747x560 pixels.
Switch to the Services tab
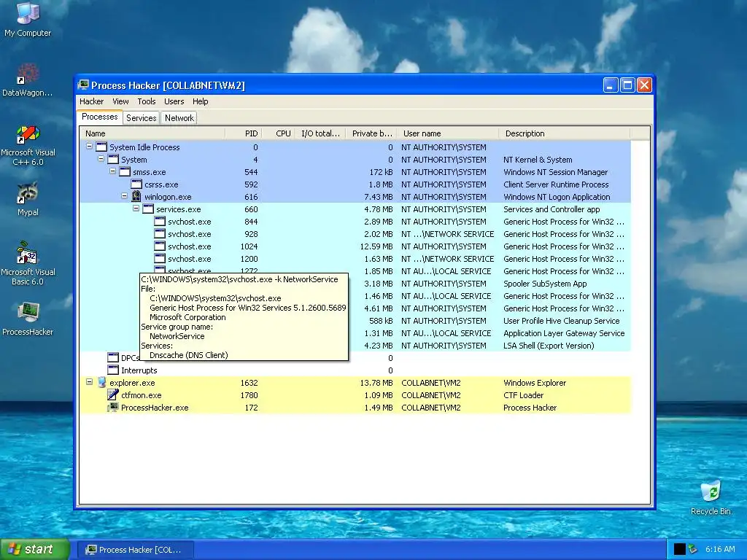(141, 118)
